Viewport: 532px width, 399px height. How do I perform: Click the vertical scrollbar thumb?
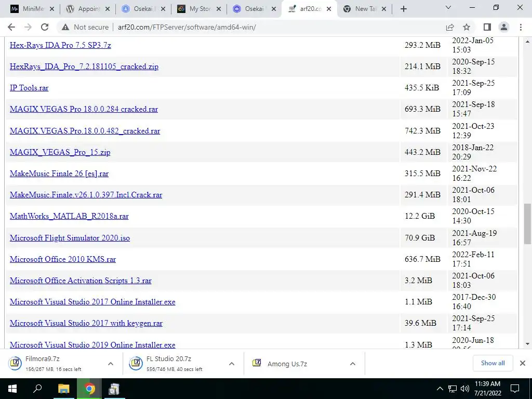(527, 224)
